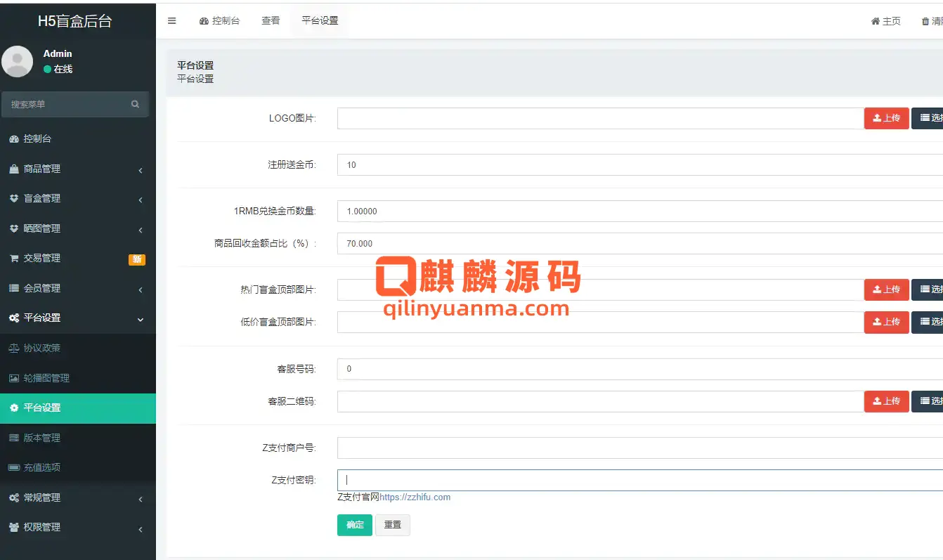Click the trash icon next to 清除
Screen dimensions: 943x560
click(925, 21)
